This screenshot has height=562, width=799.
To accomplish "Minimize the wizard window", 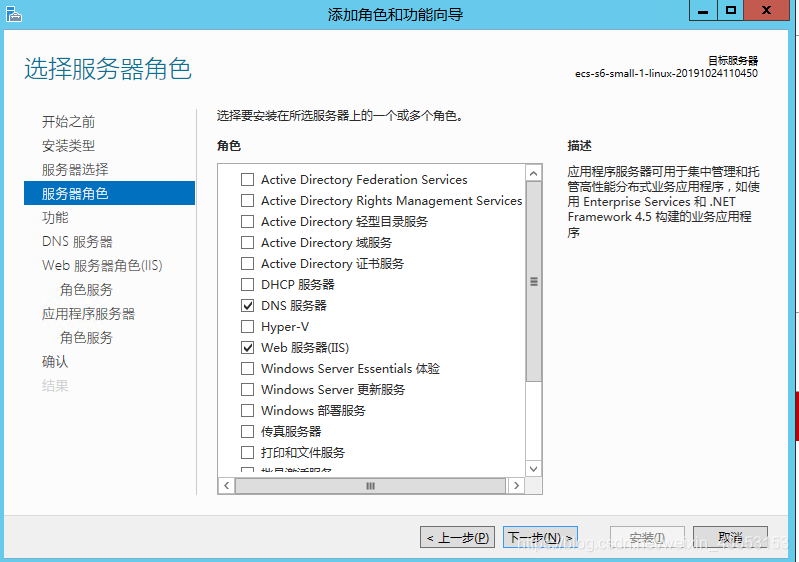I will click(x=703, y=10).
